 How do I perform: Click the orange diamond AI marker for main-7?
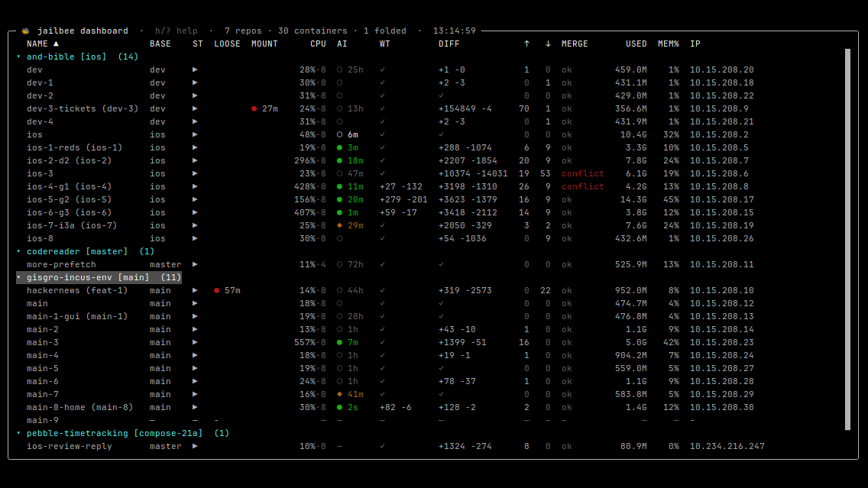coord(339,395)
